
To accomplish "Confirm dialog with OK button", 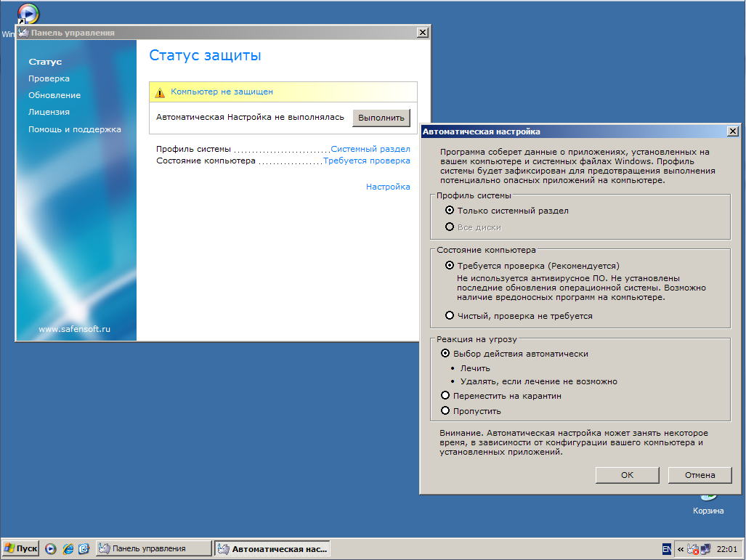I will [x=627, y=475].
